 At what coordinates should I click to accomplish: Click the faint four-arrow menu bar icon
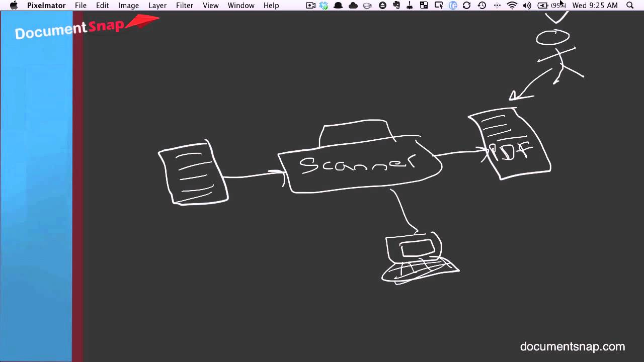click(497, 6)
